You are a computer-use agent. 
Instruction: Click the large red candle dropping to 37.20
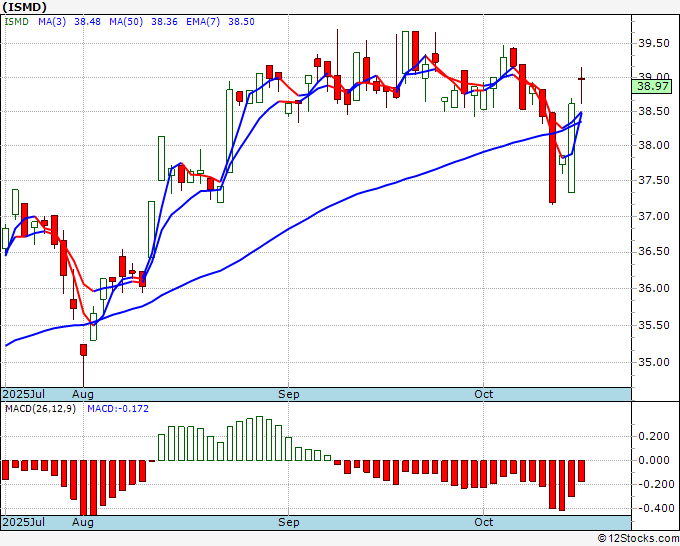pyautogui.click(x=552, y=158)
